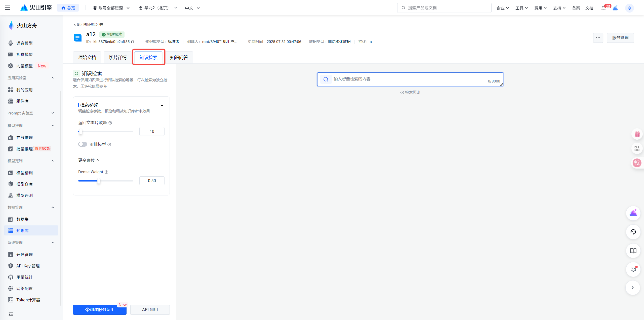This screenshot has height=320, width=644.
Task: Click the API 调用 button
Action: (150, 310)
